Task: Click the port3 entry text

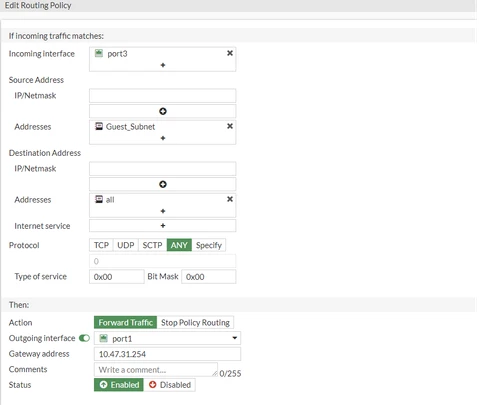Action: tap(117, 54)
